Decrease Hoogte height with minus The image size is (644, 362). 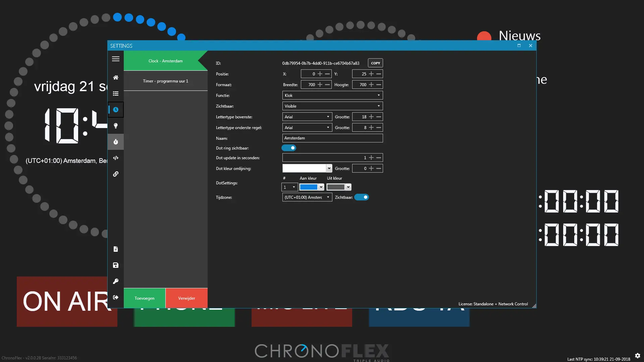tap(379, 84)
